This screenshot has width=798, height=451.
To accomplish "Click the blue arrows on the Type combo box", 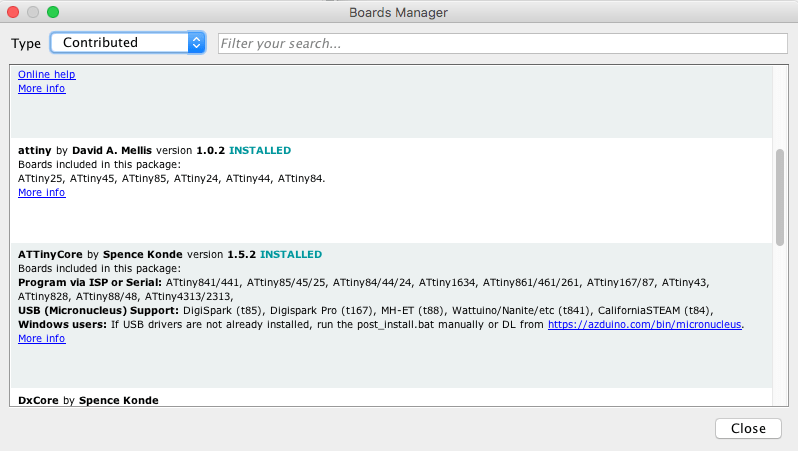I will 196,43.
